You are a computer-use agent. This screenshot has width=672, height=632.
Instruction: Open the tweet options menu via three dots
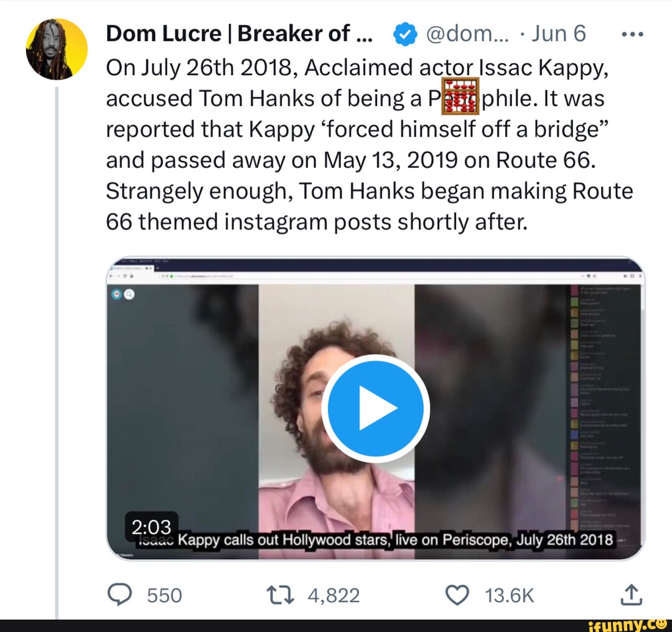(632, 34)
